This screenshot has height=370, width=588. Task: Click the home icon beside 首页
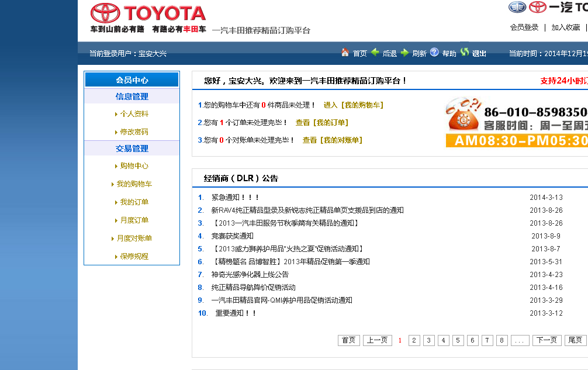345,53
